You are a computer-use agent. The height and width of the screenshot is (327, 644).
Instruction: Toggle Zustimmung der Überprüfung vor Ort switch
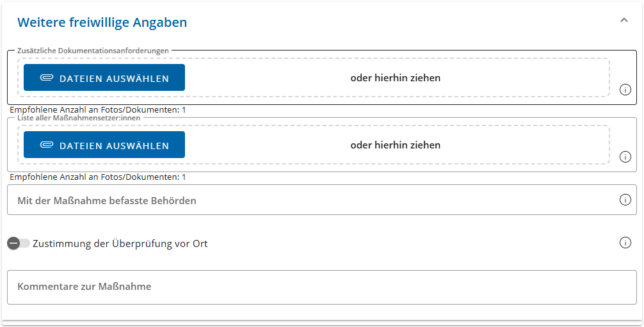(x=18, y=243)
